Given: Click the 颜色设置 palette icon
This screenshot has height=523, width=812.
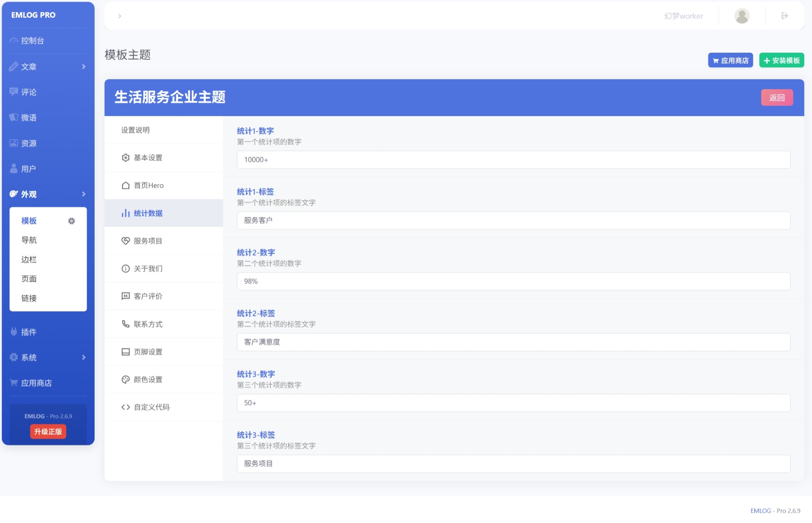Looking at the screenshot, I should coord(125,379).
